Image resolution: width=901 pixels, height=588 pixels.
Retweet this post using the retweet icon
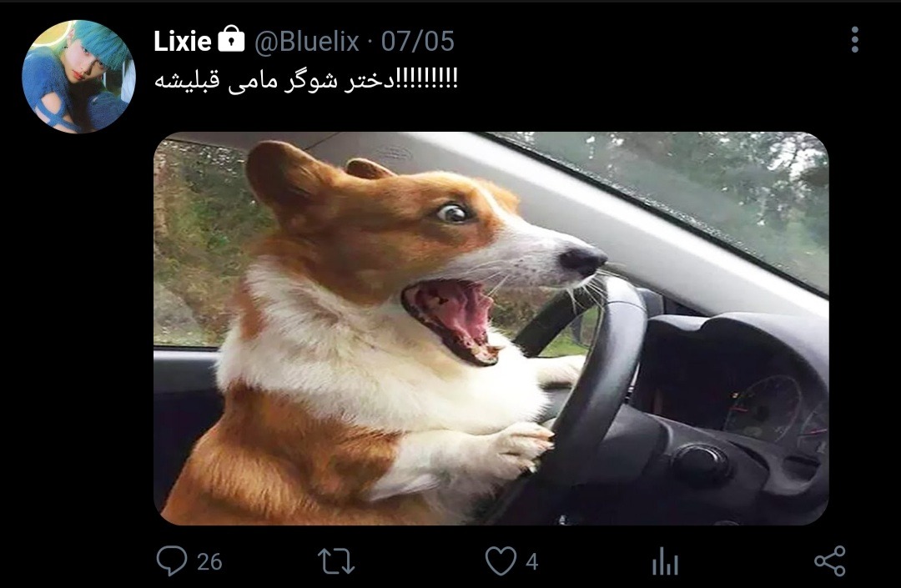pyautogui.click(x=336, y=561)
